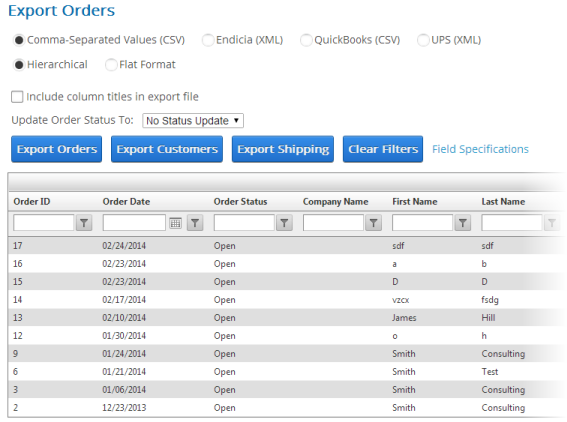Open the Update Order Status dropdown

(x=193, y=120)
